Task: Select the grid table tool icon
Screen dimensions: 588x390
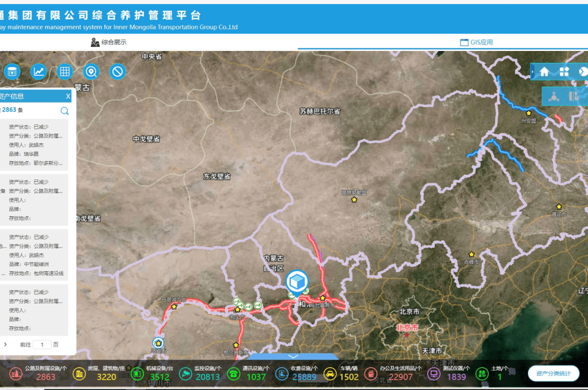Action: (x=65, y=71)
